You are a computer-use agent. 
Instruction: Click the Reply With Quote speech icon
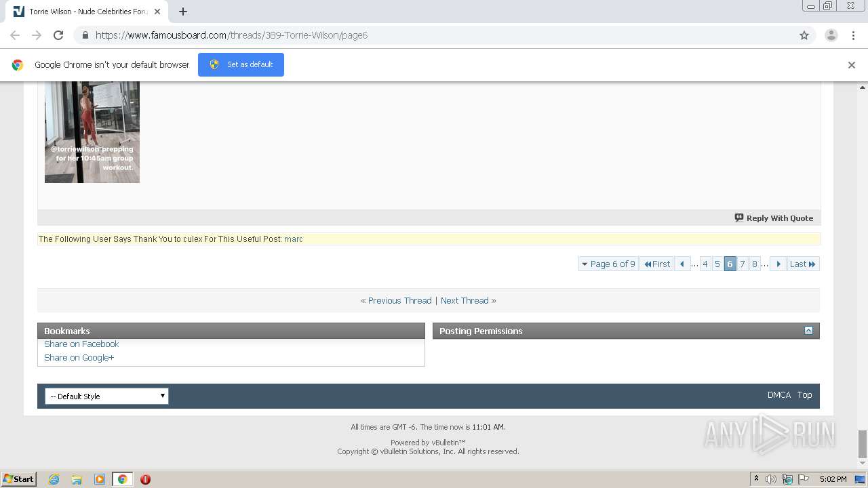point(739,218)
